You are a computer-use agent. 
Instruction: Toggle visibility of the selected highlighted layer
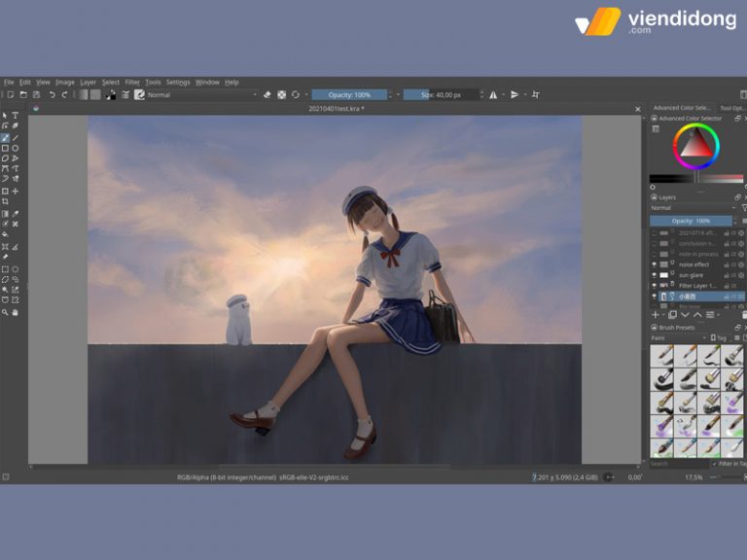(654, 297)
